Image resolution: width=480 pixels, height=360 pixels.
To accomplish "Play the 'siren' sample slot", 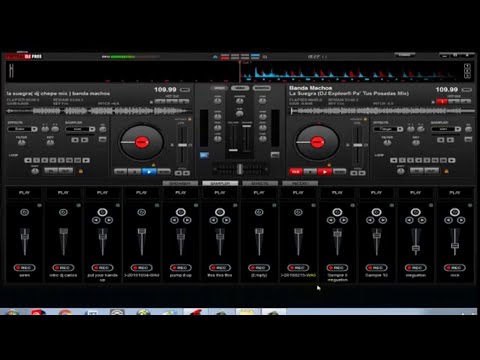I will (x=24, y=193).
